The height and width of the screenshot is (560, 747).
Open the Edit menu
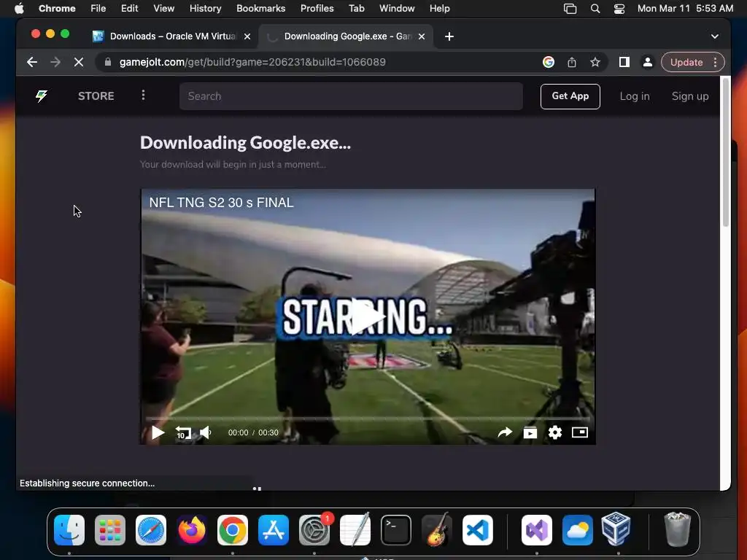pyautogui.click(x=129, y=8)
